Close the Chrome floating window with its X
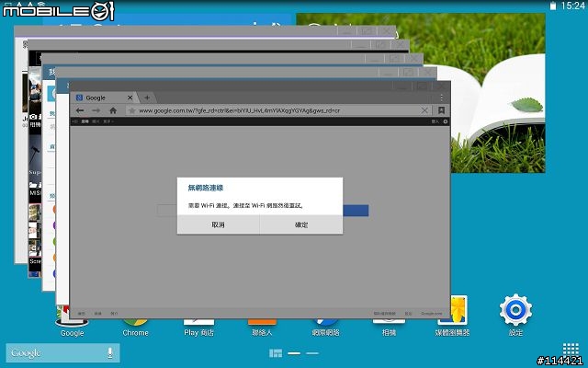The width and height of the screenshot is (588, 368). pyautogui.click(x=442, y=86)
